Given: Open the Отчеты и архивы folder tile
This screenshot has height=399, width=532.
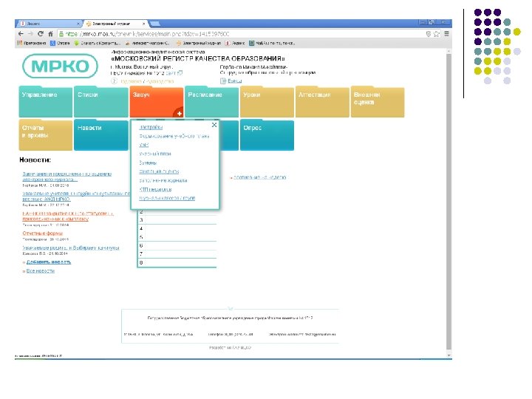Looking at the screenshot, I should 46,135.
